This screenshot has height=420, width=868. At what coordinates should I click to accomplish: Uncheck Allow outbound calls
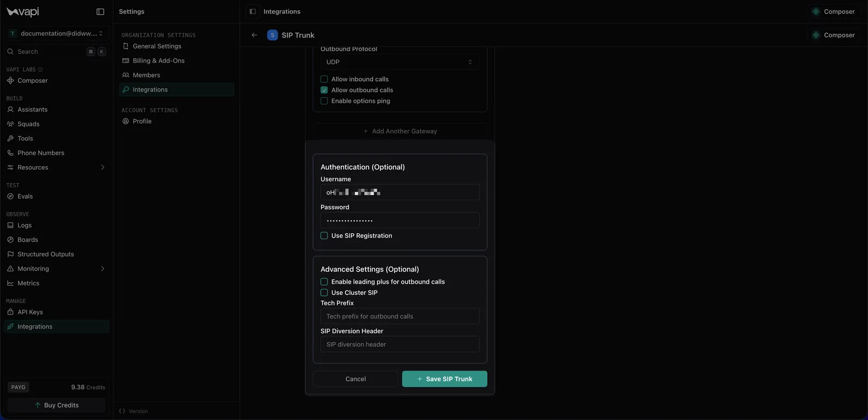point(324,90)
